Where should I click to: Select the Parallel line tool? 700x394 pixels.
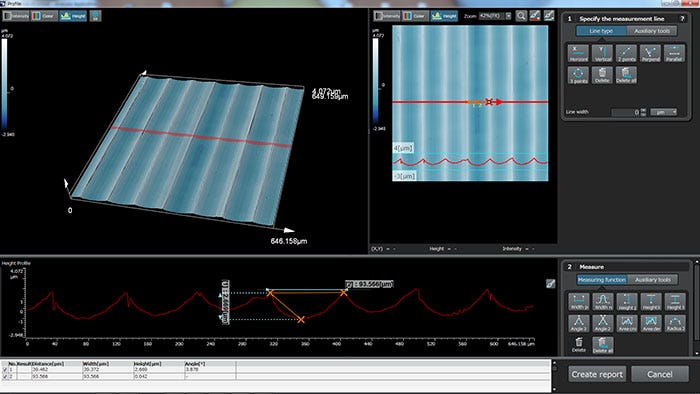coord(674,53)
